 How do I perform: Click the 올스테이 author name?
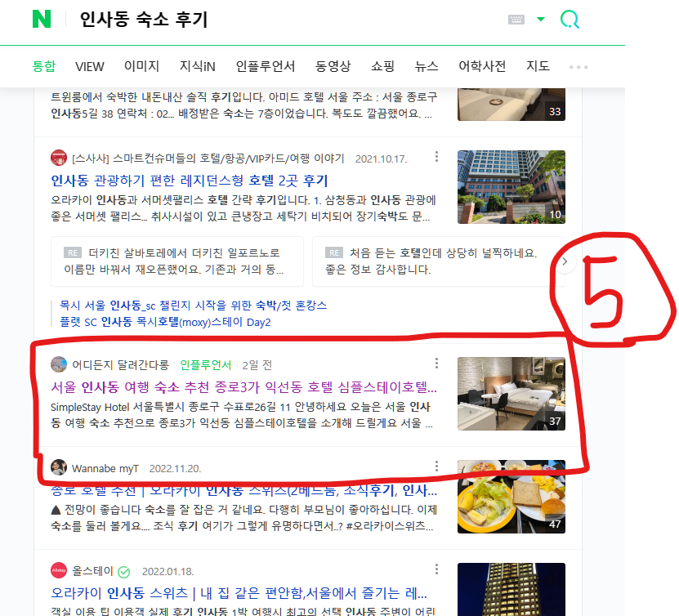pyautogui.click(x=92, y=571)
